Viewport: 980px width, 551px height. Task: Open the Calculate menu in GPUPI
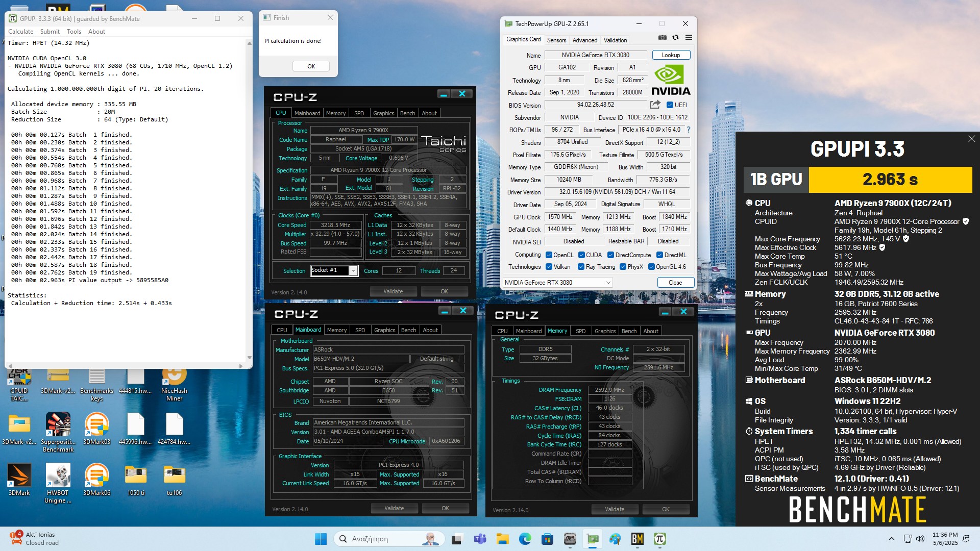21,32
